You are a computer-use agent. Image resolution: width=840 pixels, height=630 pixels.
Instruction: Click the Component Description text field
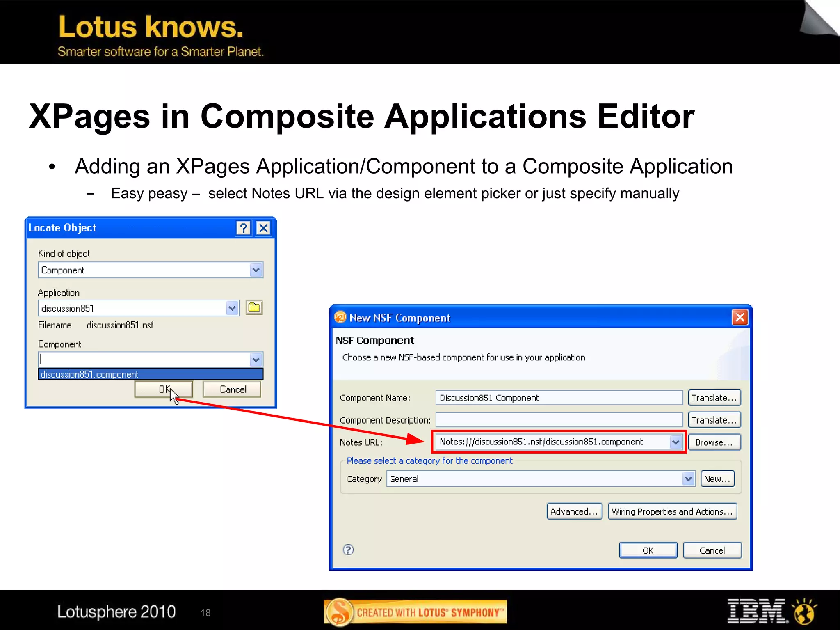click(x=559, y=420)
